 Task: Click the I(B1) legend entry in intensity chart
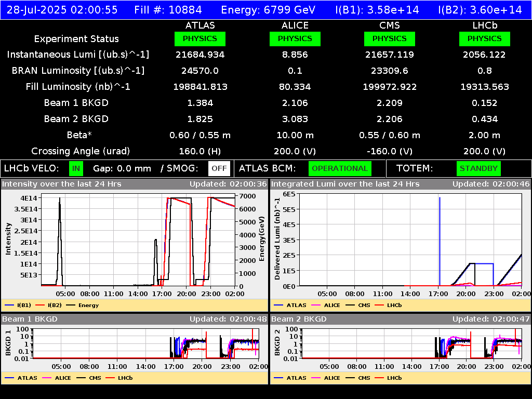coord(18,305)
